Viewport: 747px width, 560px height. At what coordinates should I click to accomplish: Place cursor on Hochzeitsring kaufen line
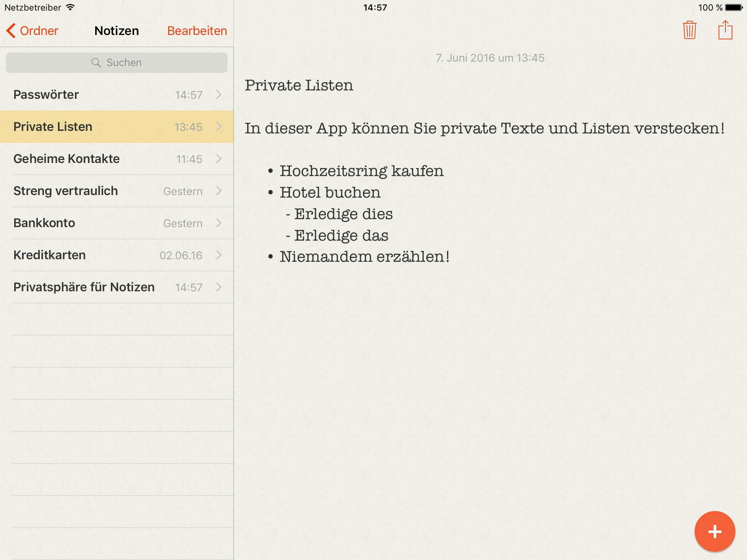361,171
